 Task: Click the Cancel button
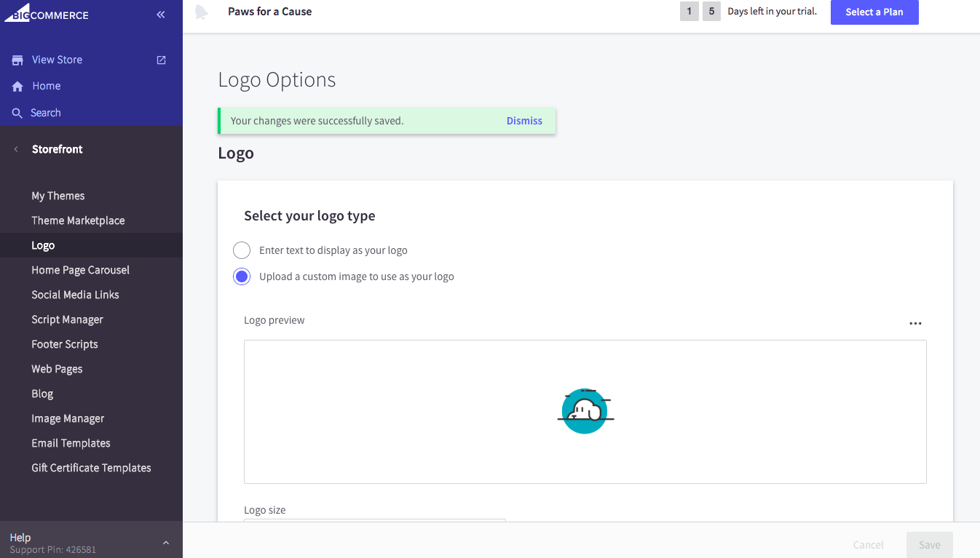(868, 545)
